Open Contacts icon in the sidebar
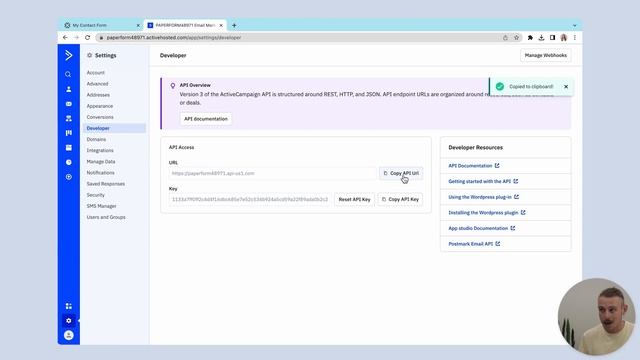This screenshot has width=640, height=360. (69, 89)
